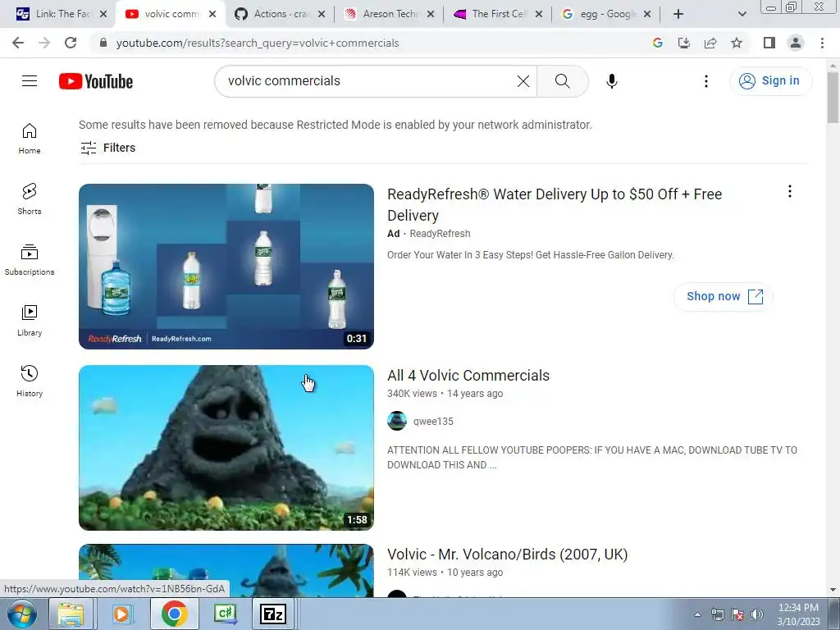Open the Windows Start button
The width and height of the screenshot is (840, 630).
pyautogui.click(x=21, y=614)
